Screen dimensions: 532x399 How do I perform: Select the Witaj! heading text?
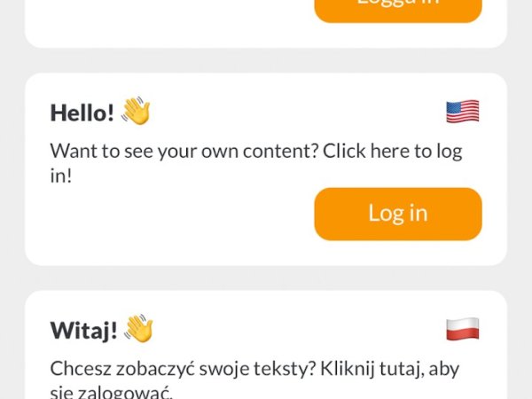(x=84, y=330)
